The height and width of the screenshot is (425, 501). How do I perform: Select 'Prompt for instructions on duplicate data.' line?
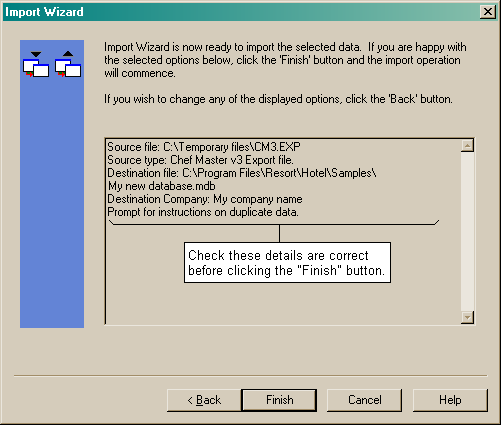(203, 212)
